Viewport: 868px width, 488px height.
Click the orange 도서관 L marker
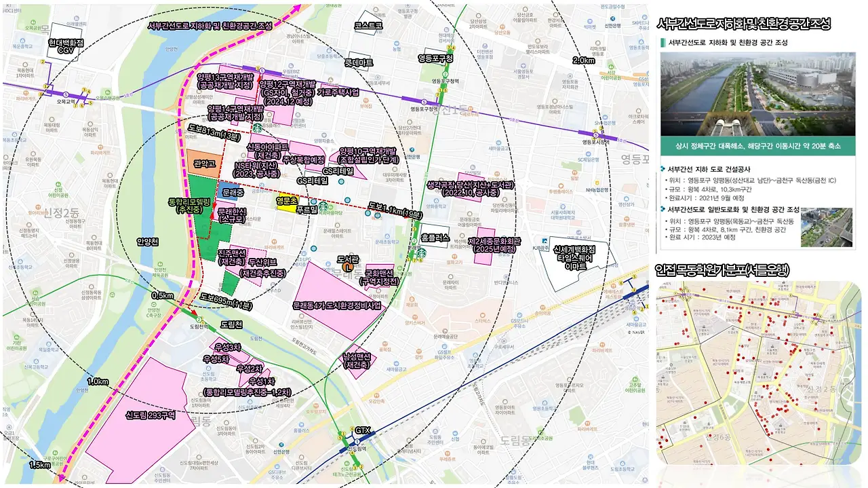tap(347, 268)
